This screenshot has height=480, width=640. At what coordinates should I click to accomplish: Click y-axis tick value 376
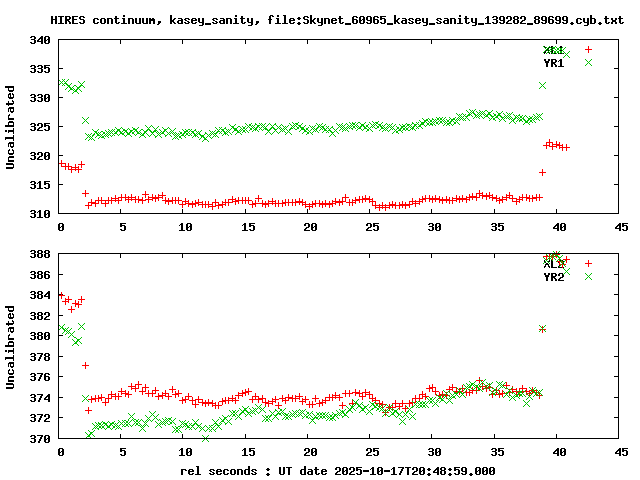point(40,377)
